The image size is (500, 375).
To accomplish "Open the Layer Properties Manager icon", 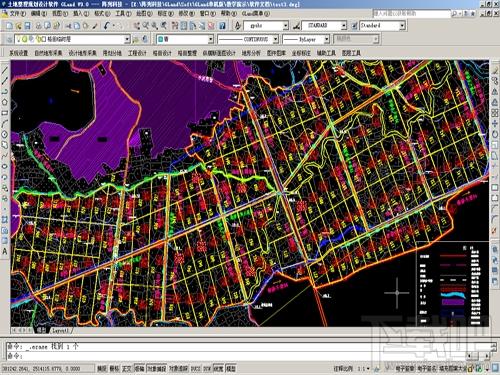I will point(9,40).
